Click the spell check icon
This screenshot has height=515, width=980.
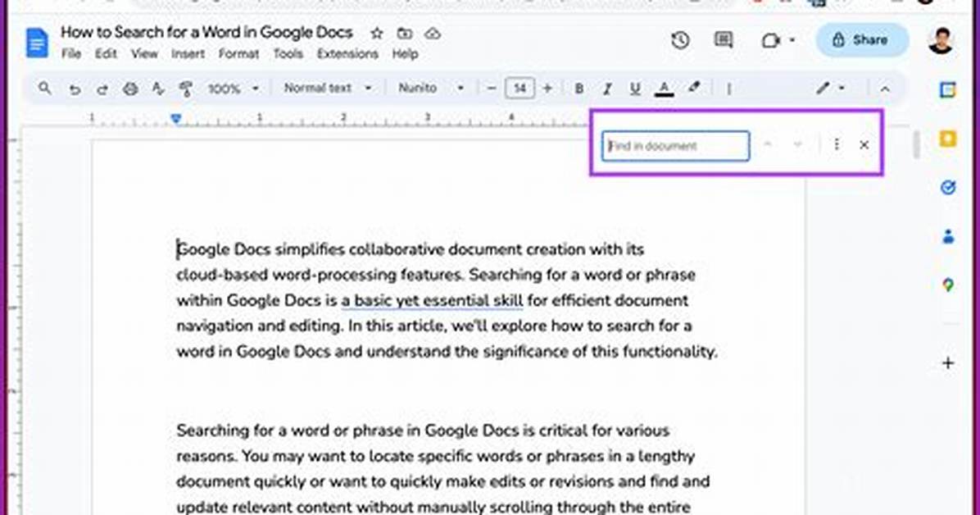158,89
